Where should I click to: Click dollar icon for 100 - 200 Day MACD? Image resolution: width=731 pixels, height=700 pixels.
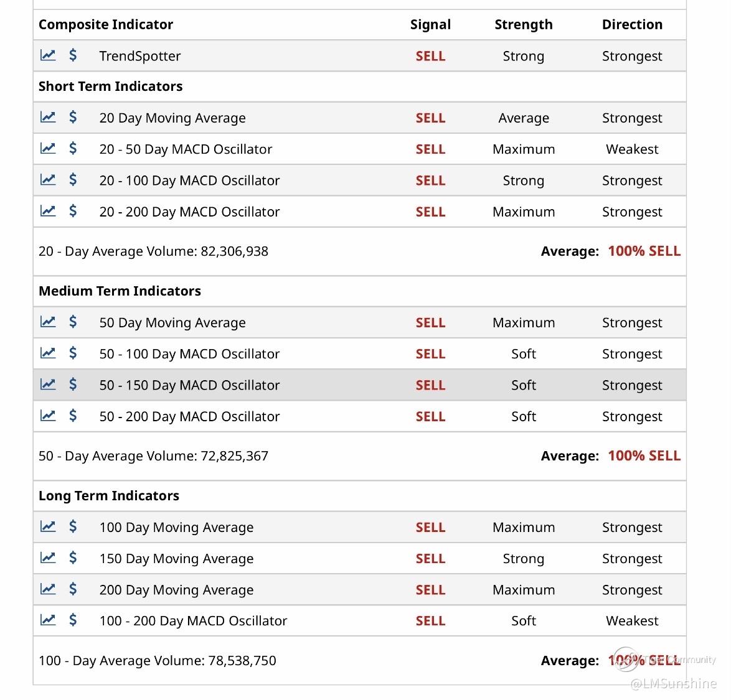pos(73,620)
